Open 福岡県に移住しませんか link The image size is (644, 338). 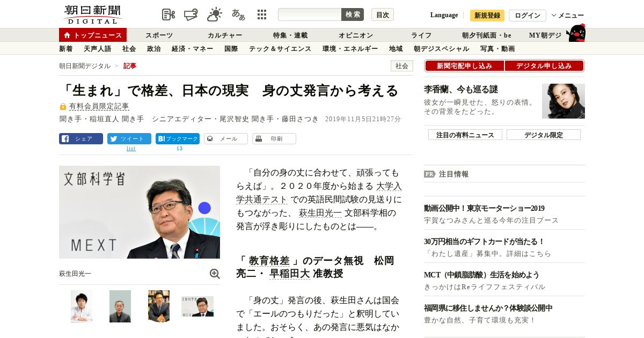[488, 308]
